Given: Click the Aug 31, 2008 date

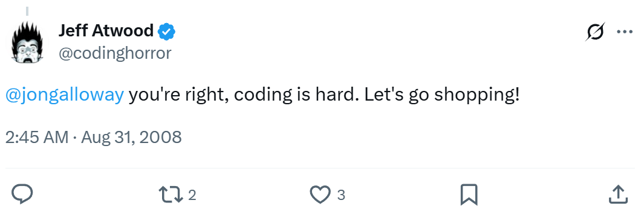Looking at the screenshot, I should tap(131, 137).
